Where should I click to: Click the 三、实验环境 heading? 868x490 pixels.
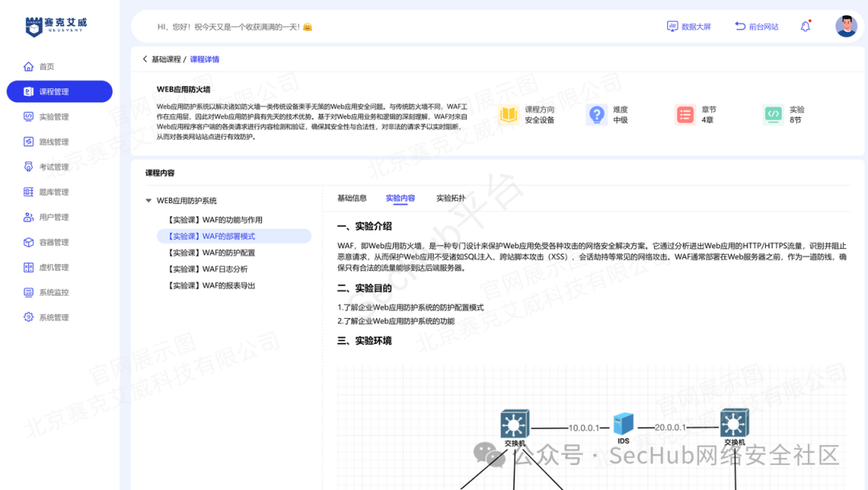pyautogui.click(x=364, y=341)
